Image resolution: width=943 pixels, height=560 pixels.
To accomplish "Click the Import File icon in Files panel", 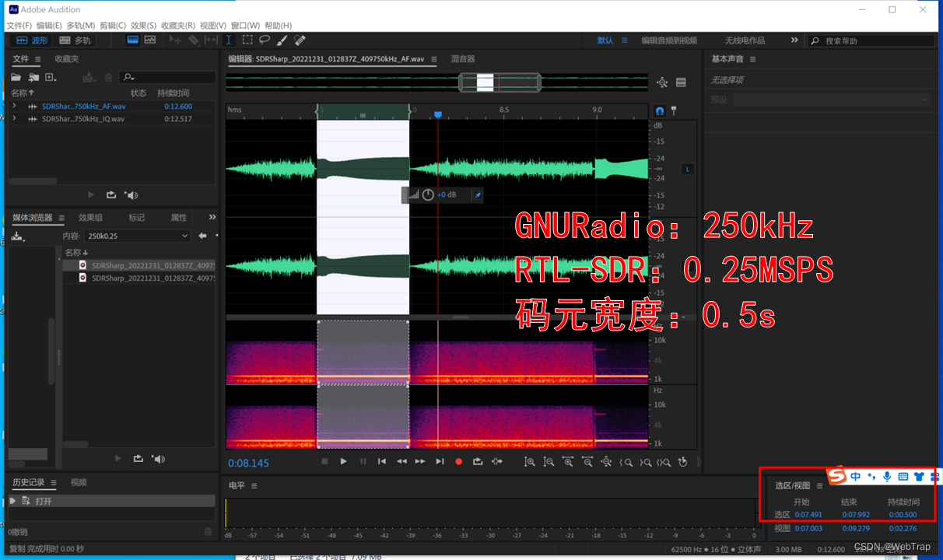I will pyautogui.click(x=33, y=77).
